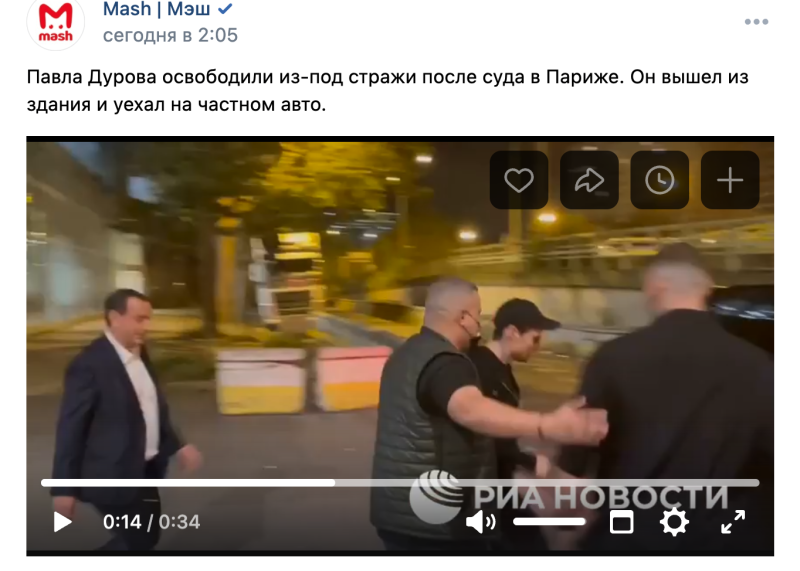Open post timestamp сегодня в 2:05
The width and height of the screenshot is (800, 571).
coord(170,35)
